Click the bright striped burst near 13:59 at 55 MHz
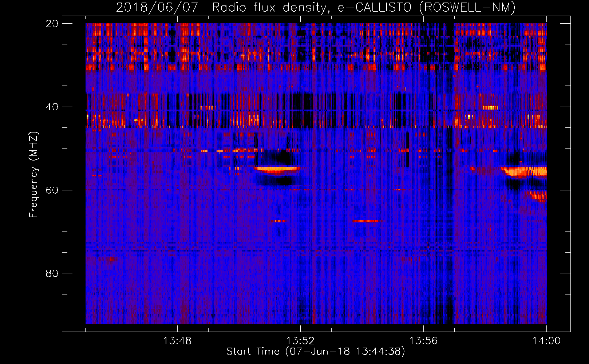This screenshot has height=364, width=589. [524, 172]
